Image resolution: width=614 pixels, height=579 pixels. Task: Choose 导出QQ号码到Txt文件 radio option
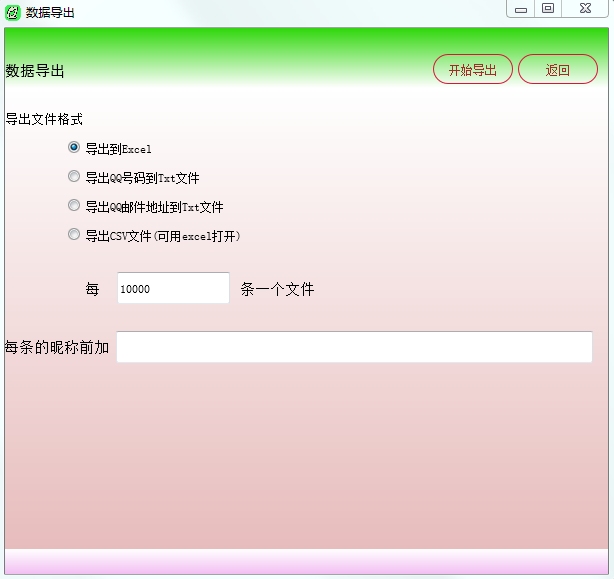tap(74, 177)
